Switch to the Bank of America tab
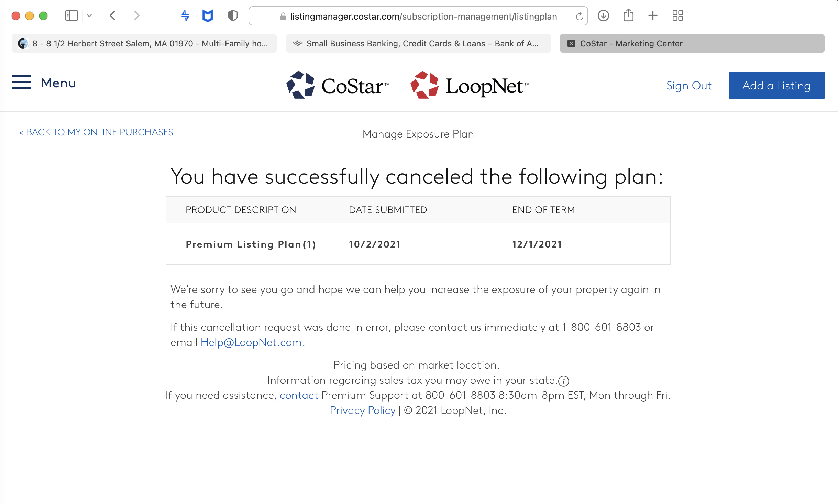The height and width of the screenshot is (504, 838). coord(418,44)
